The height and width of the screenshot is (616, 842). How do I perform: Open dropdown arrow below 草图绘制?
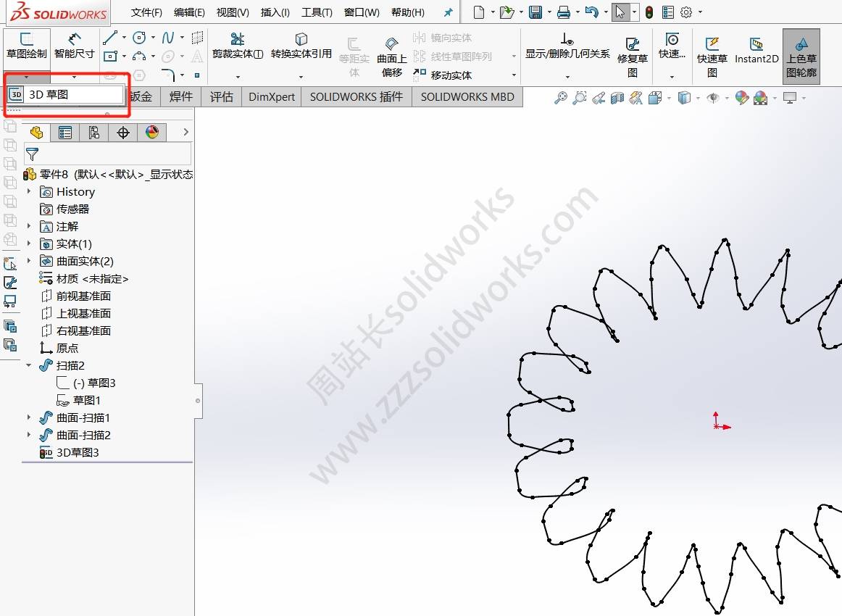pyautogui.click(x=27, y=76)
